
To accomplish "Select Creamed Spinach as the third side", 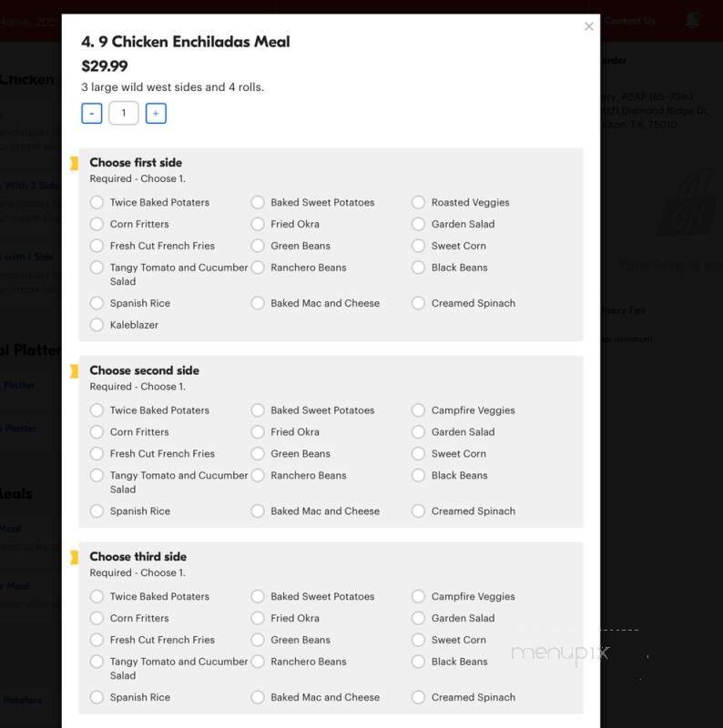I will pos(418,697).
